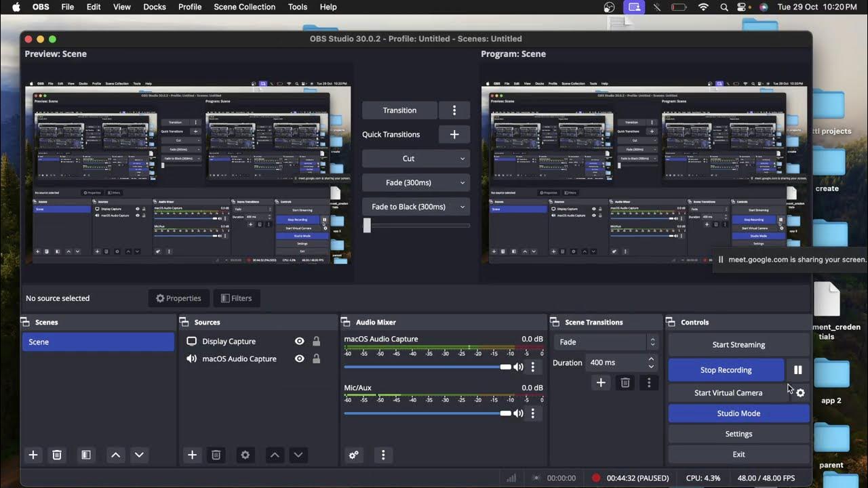This screenshot has width=868, height=488.
Task: Mute Mic/Aux speaker icon
Action: 519,413
